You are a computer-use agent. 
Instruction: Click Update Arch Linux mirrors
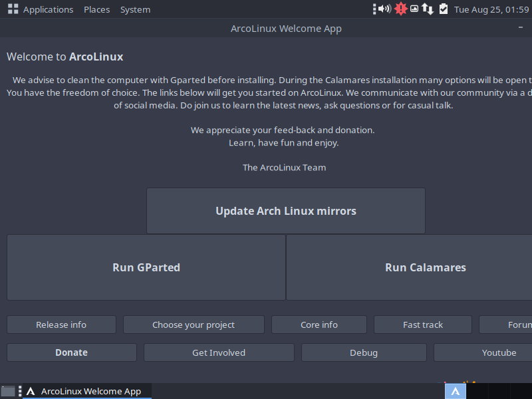(286, 211)
